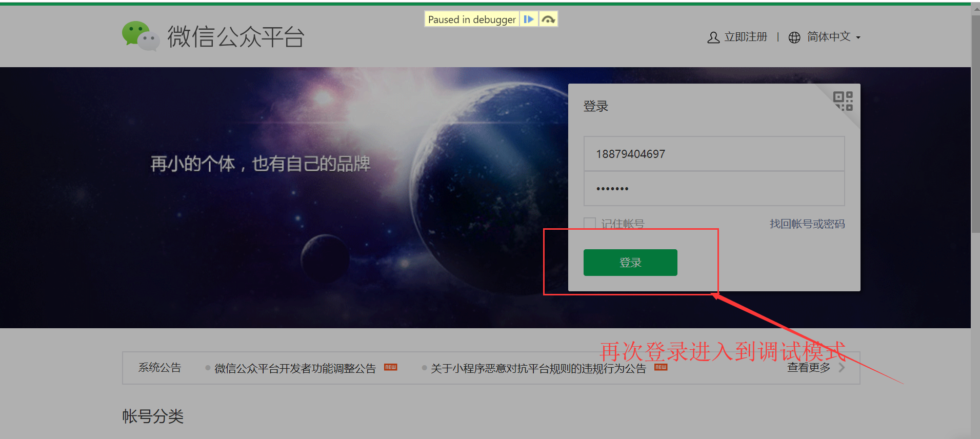
Task: Tick the 记住帐号 checkbox
Action: click(x=590, y=224)
